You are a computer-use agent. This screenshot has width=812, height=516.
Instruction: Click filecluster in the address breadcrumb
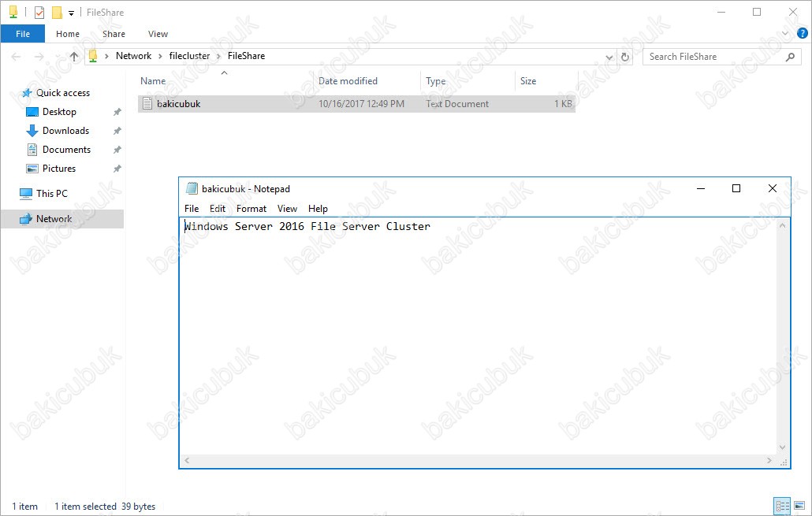pos(189,56)
